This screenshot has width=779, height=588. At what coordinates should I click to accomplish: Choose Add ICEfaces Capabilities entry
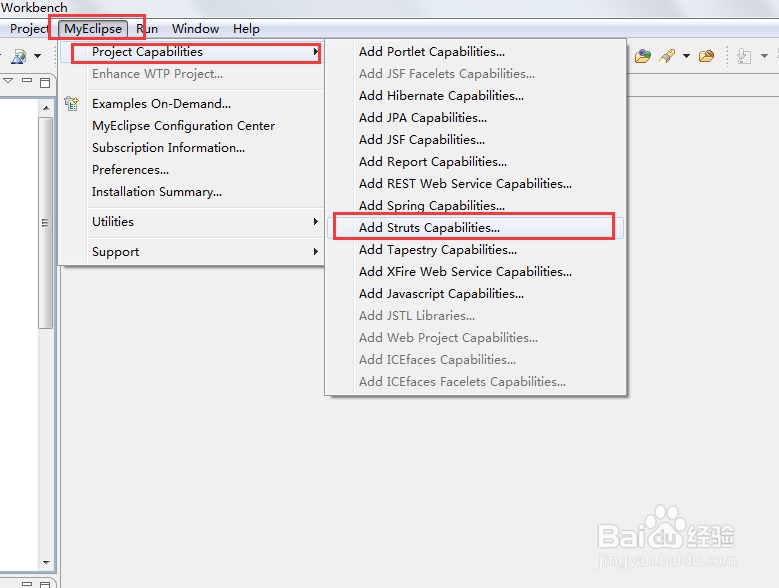[475, 360]
